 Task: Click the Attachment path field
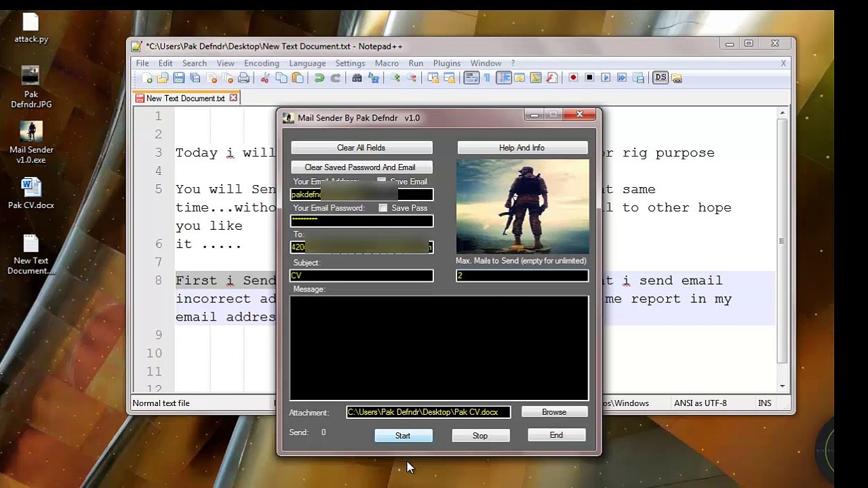click(429, 412)
